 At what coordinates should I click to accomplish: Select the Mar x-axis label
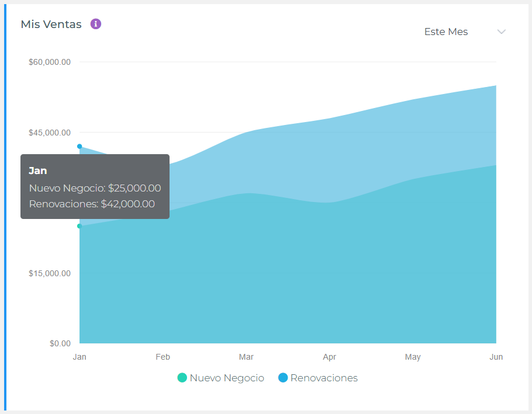pyautogui.click(x=246, y=357)
